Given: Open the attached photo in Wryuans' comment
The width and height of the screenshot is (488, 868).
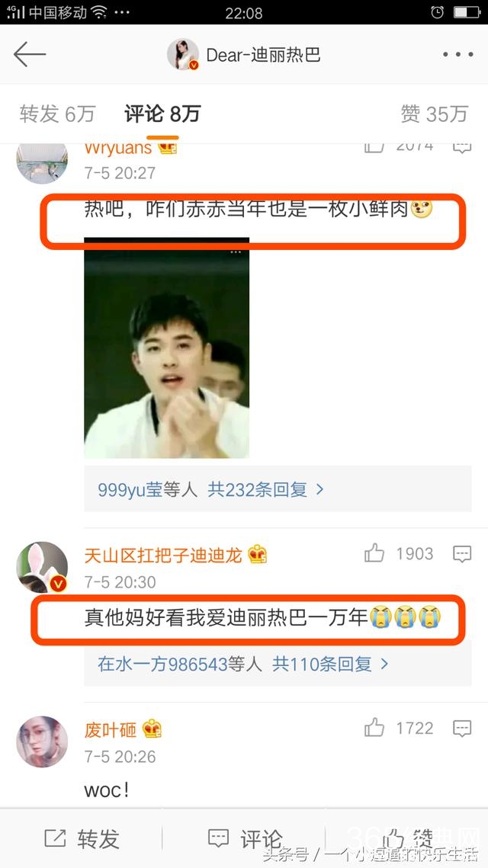Looking at the screenshot, I should (167, 348).
